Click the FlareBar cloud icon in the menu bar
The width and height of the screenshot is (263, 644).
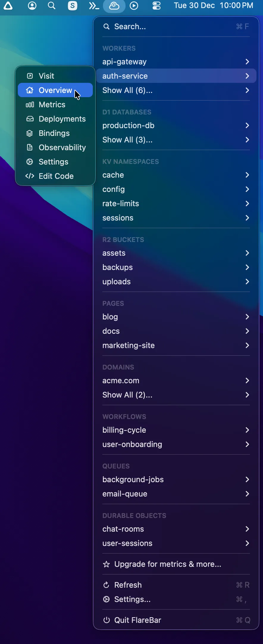tap(114, 6)
